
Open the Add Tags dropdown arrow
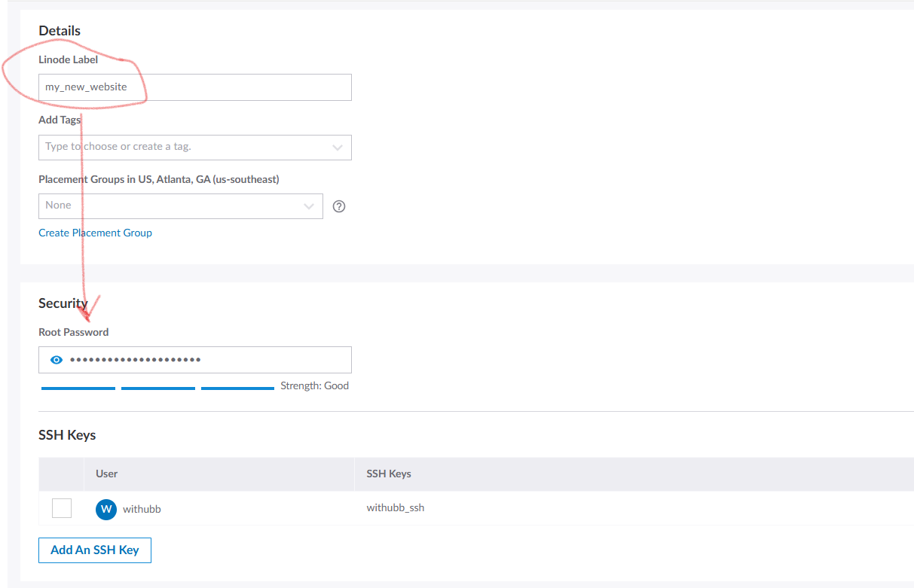point(338,148)
